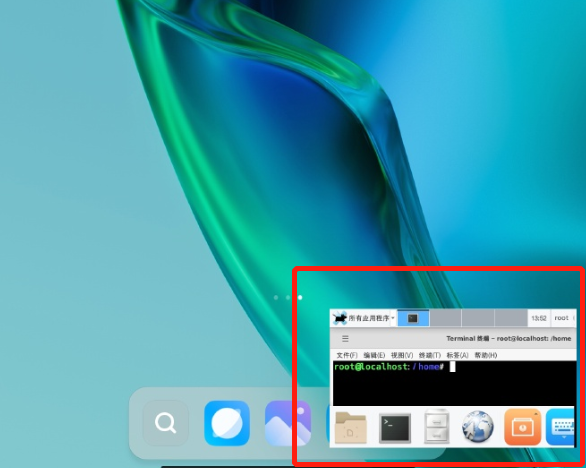Open the 帮助(H) menu
This screenshot has width=586, height=468.
(486, 355)
